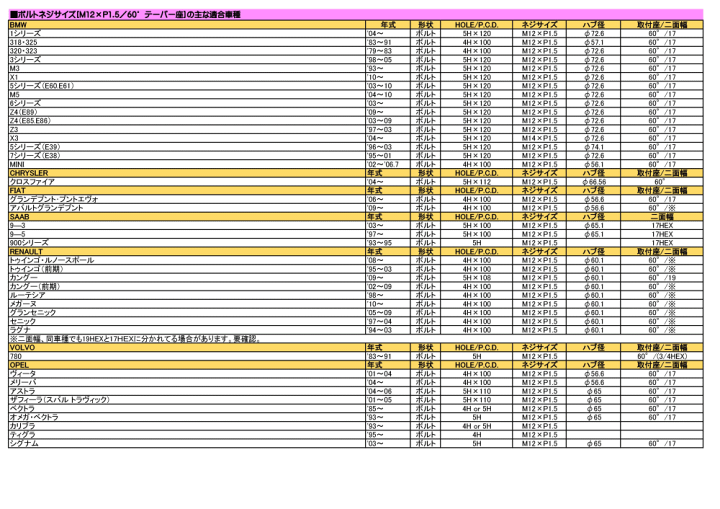Click the Z4(E89) model cell
The width and height of the screenshot is (720, 509).
187,112
